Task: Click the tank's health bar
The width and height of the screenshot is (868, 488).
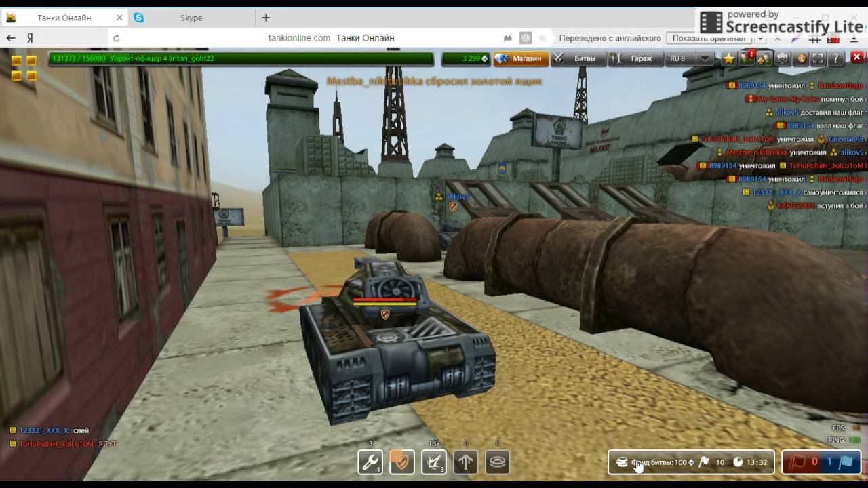Action: (384, 301)
